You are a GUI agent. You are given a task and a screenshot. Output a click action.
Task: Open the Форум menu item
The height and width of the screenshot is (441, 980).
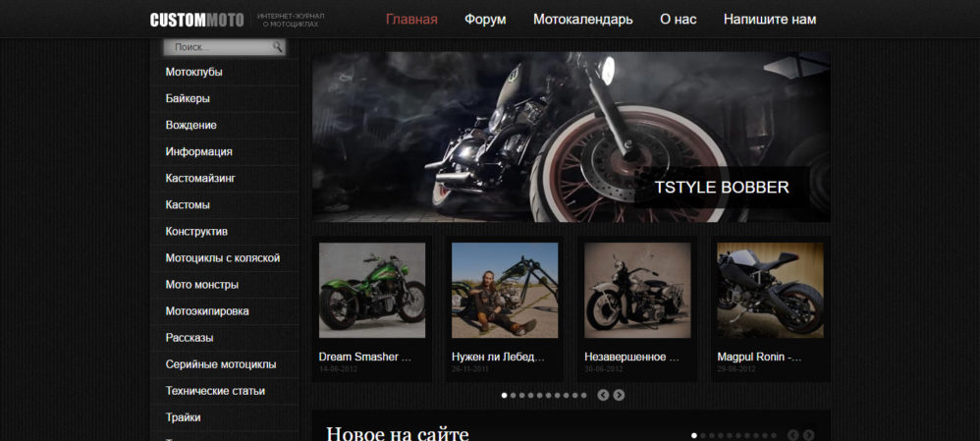(485, 20)
